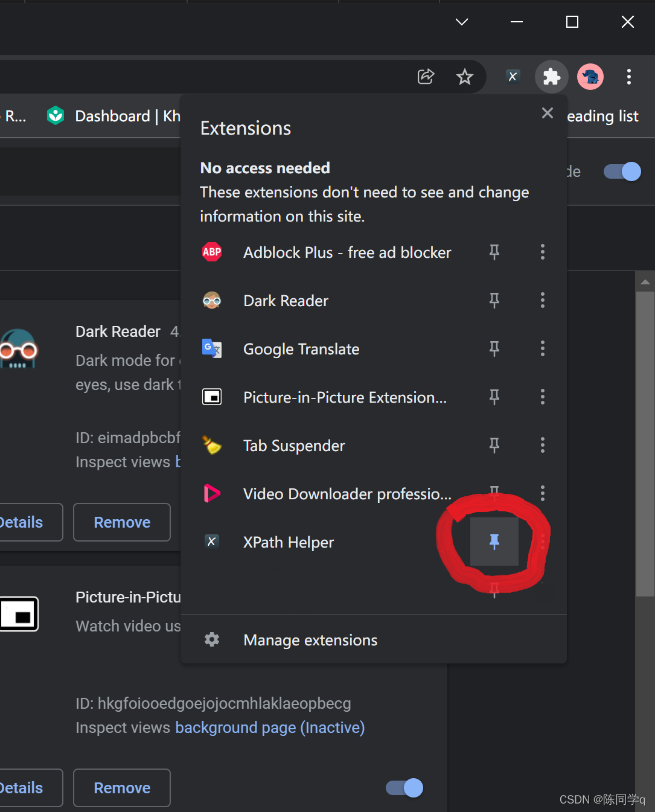Click the Google Translate icon
This screenshot has height=812, width=655.
[212, 348]
